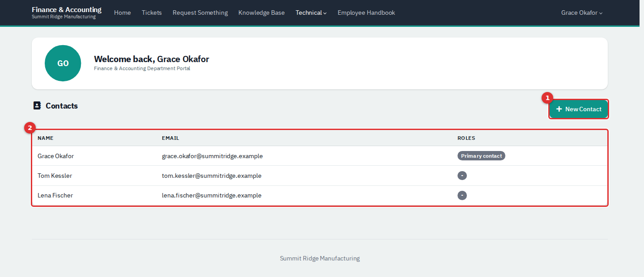Open the Home nav link

(123, 13)
